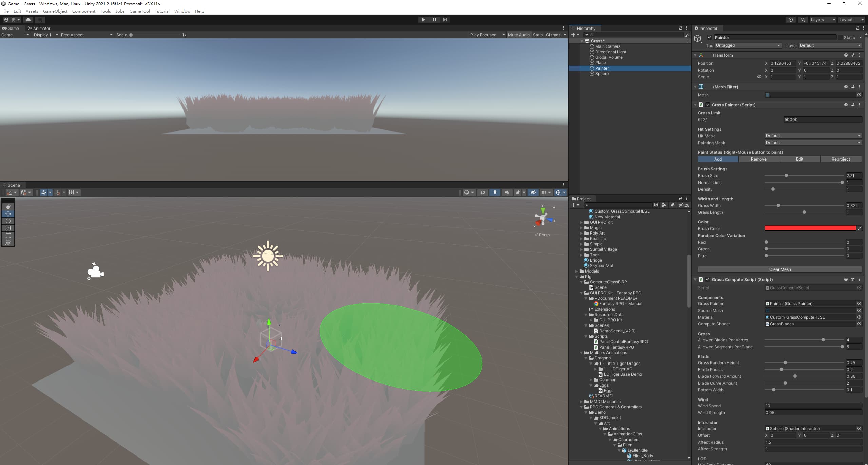Open the Undo History icon in top toolbar
The width and height of the screenshot is (868, 465).
pos(791,20)
